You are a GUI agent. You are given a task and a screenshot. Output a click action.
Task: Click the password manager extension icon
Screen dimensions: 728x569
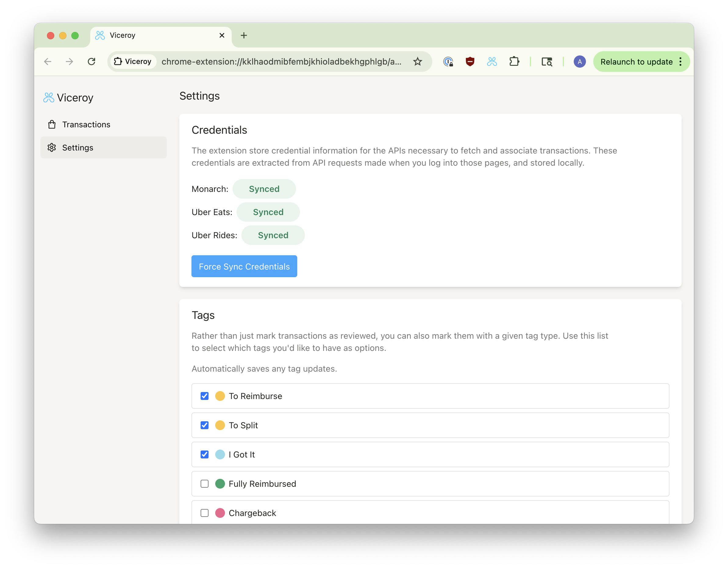pyautogui.click(x=448, y=62)
